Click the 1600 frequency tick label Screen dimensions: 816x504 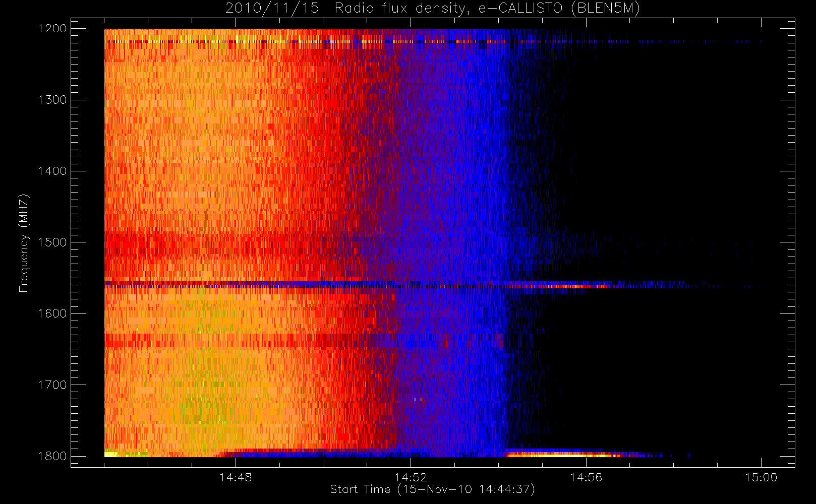pyautogui.click(x=52, y=313)
